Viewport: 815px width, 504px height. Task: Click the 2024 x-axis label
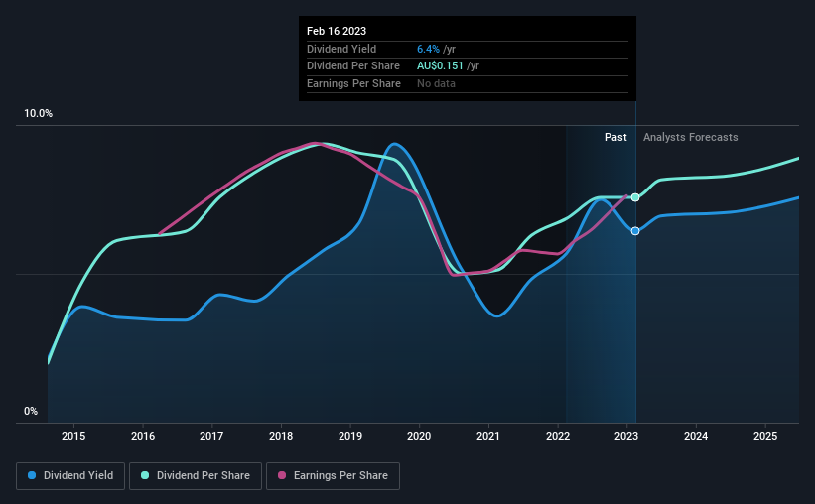696,436
